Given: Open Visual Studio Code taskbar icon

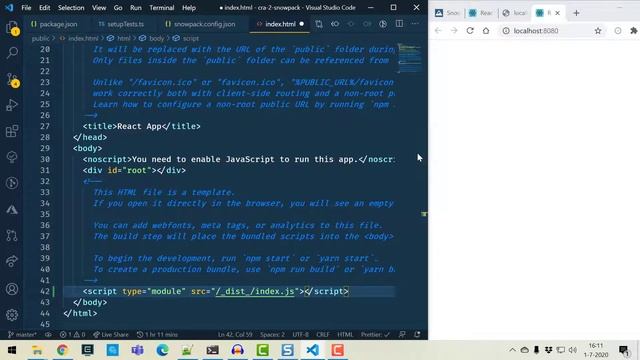Looking at the screenshot, I should tap(312, 350).
